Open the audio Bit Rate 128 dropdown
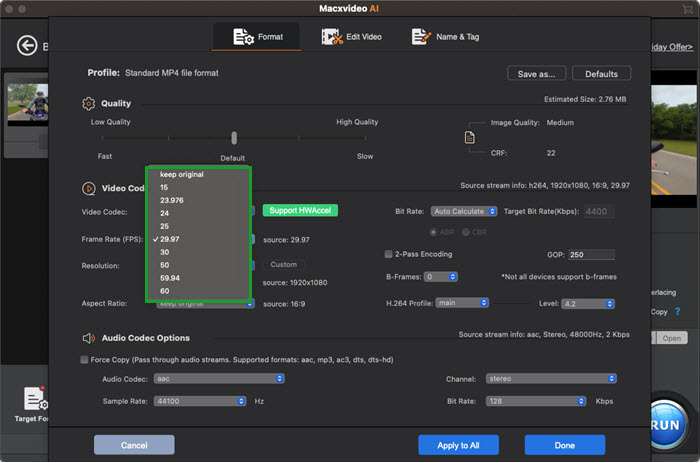700x463 pixels. [536, 401]
